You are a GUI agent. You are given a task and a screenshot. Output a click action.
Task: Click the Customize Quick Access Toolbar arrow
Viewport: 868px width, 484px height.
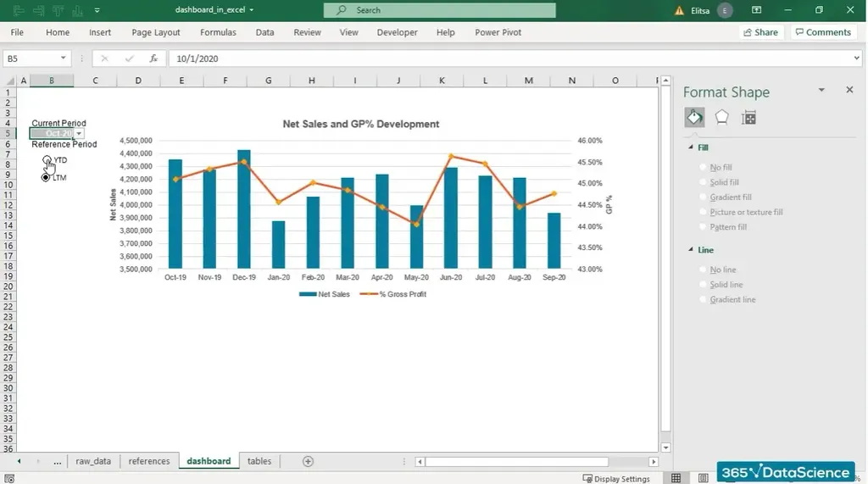pos(97,10)
